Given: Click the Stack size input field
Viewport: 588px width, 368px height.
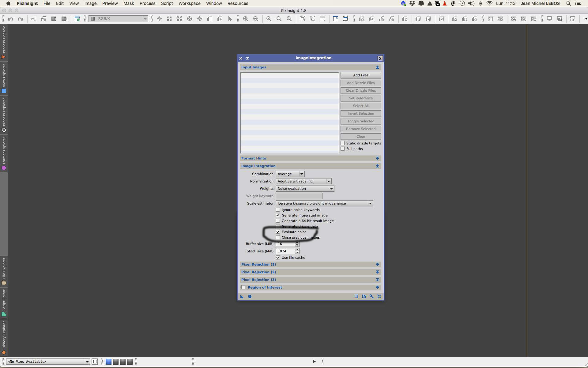Looking at the screenshot, I should tap(285, 251).
